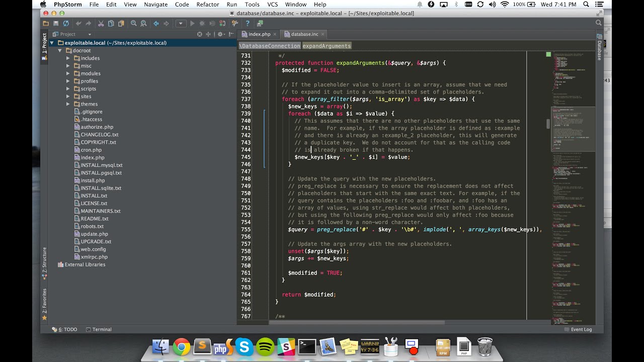644x362 pixels.
Task: Navigate back with the blue arrow
Action: coord(156,24)
